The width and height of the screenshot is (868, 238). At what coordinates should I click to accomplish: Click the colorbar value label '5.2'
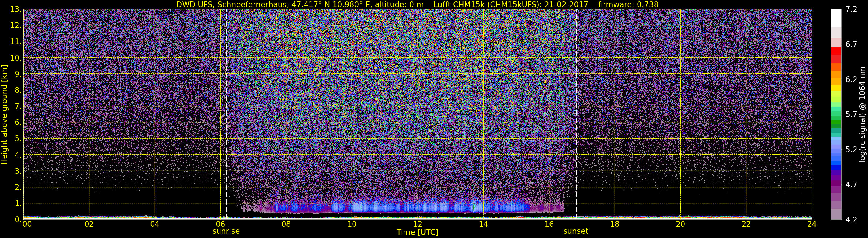[851, 150]
